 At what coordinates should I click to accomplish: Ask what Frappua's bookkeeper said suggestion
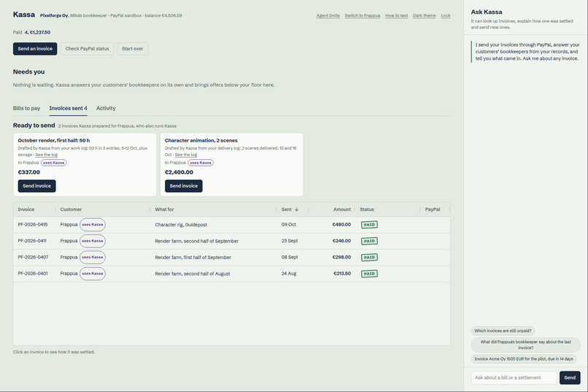[526, 345]
